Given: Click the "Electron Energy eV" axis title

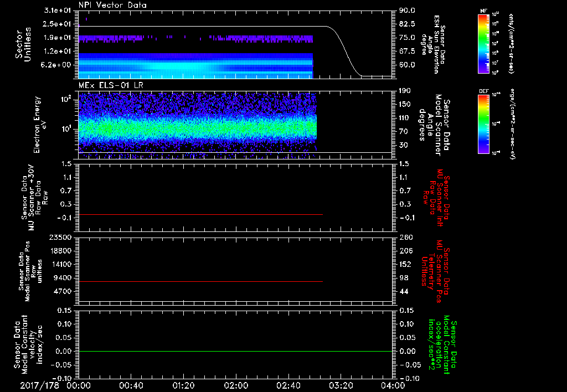Looking at the screenshot, I should tap(41, 125).
